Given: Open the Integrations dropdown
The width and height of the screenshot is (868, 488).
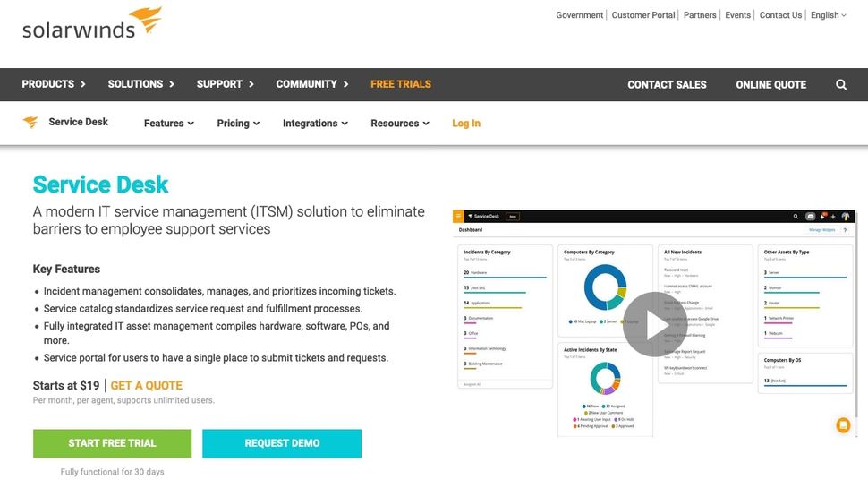Looking at the screenshot, I should click(x=315, y=123).
